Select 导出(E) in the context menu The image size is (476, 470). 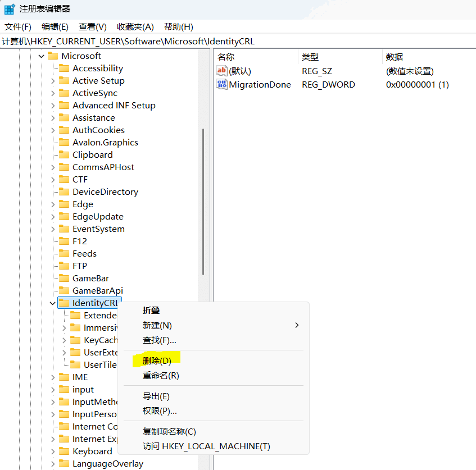pyautogui.click(x=156, y=396)
